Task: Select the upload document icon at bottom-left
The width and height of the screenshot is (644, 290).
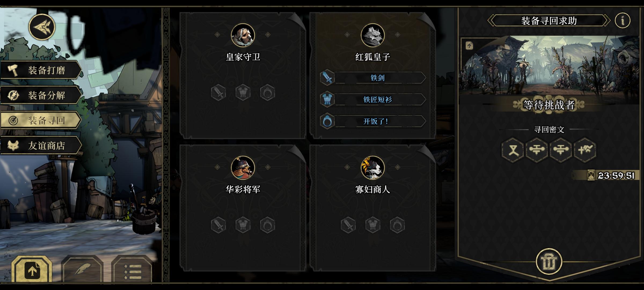Action: [32, 271]
